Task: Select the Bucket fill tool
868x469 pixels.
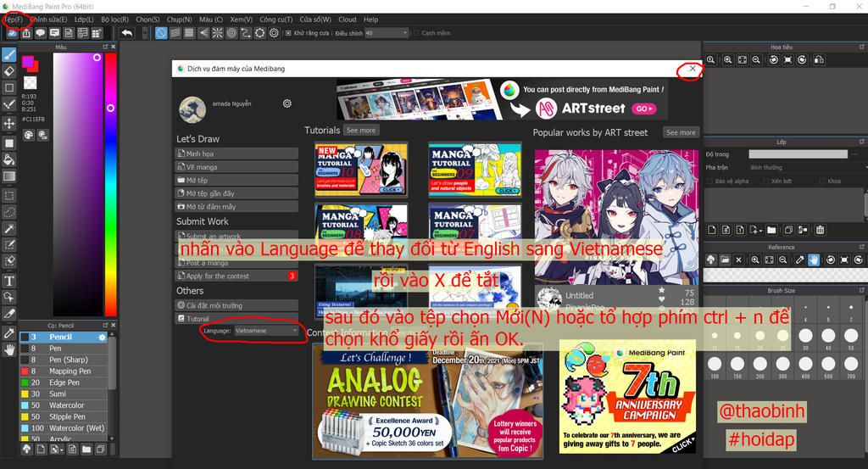Action: coord(9,160)
